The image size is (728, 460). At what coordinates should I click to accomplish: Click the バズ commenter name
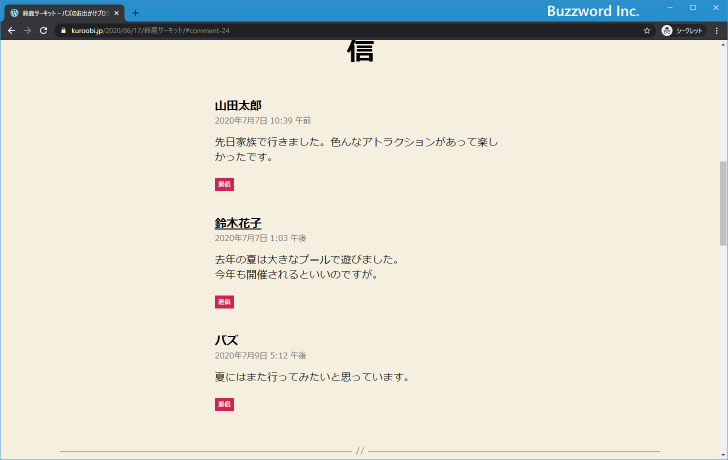tap(227, 340)
